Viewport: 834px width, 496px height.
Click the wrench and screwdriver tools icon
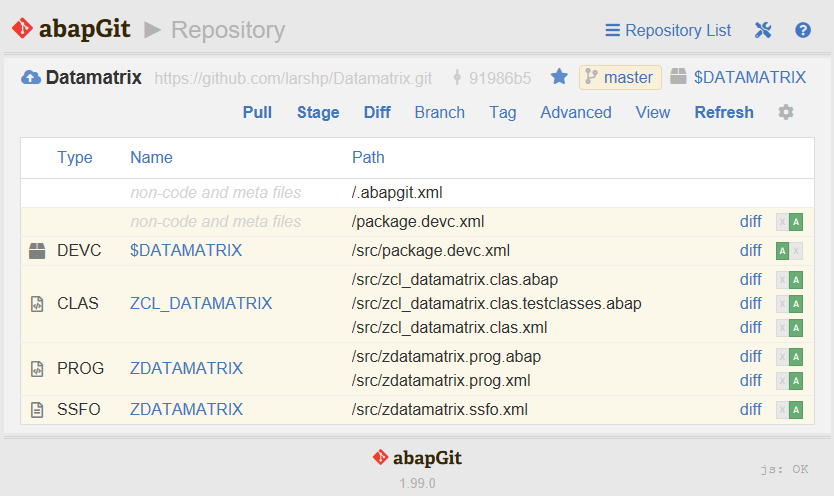(x=763, y=30)
